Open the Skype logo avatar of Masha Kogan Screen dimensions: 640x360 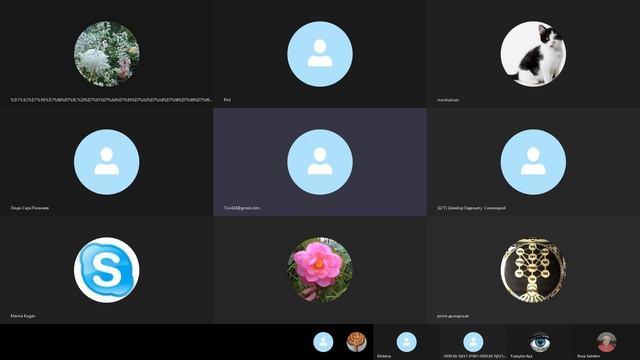click(x=107, y=270)
